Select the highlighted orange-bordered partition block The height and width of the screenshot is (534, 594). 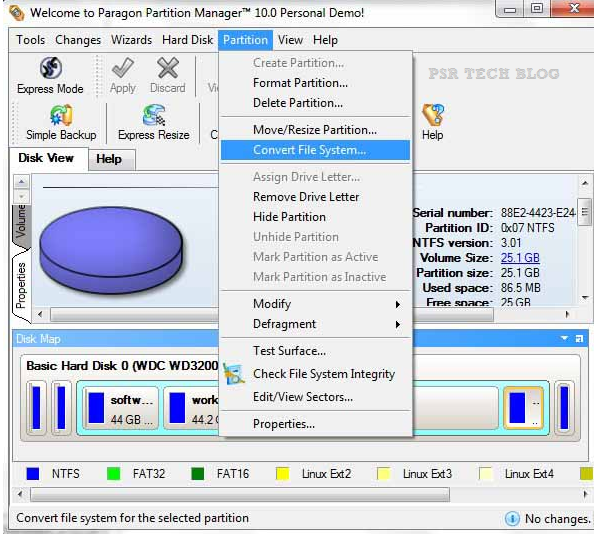pos(523,408)
